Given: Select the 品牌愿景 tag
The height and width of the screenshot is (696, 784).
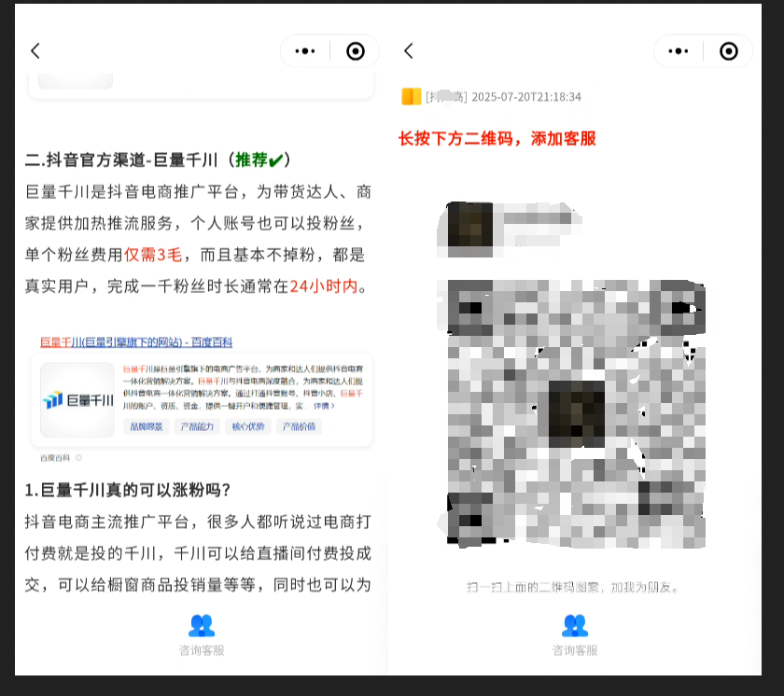Looking at the screenshot, I should [147, 426].
